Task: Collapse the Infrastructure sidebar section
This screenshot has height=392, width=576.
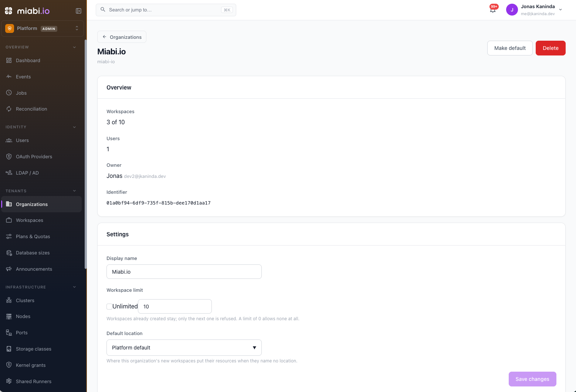Action: 74,287
